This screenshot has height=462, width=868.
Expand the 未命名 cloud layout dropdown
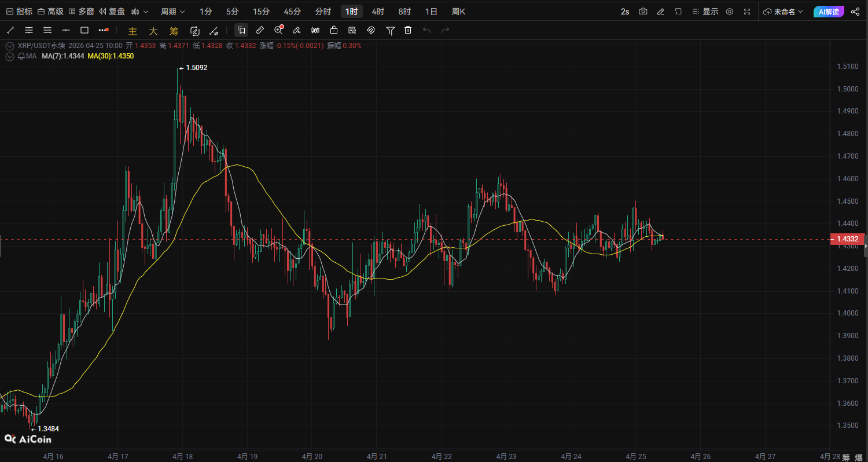click(783, 12)
